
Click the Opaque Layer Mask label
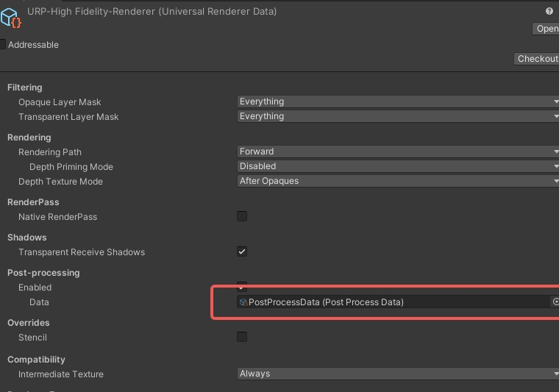click(60, 102)
